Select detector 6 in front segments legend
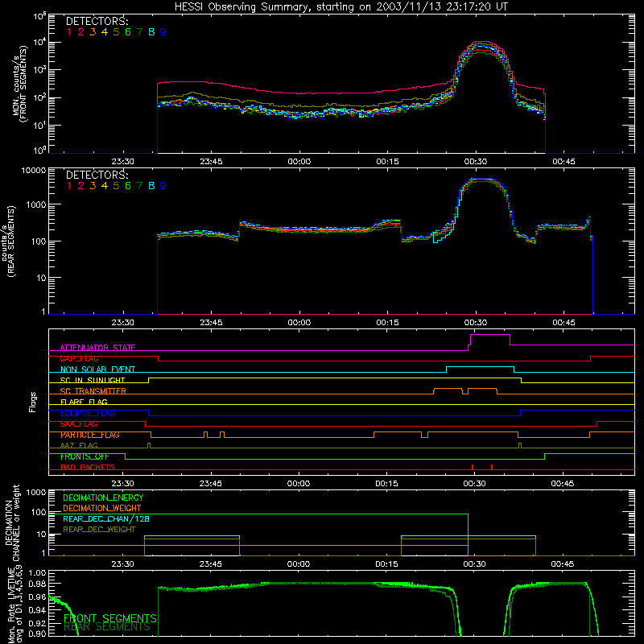 tap(128, 32)
